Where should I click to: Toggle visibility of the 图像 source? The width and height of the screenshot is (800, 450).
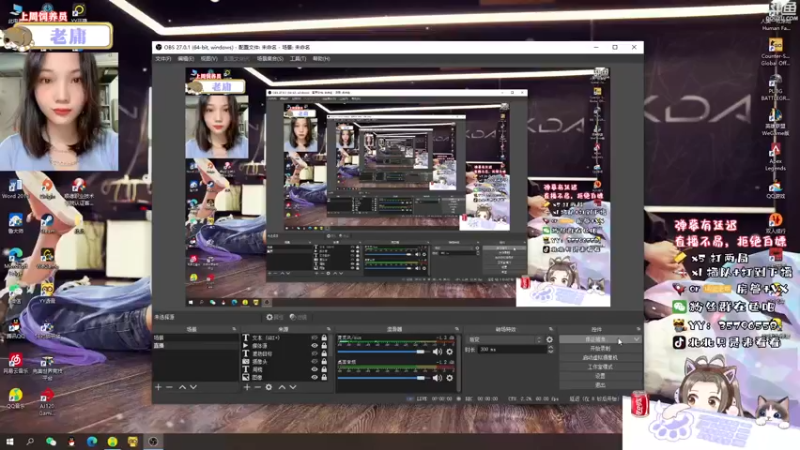[x=314, y=377]
